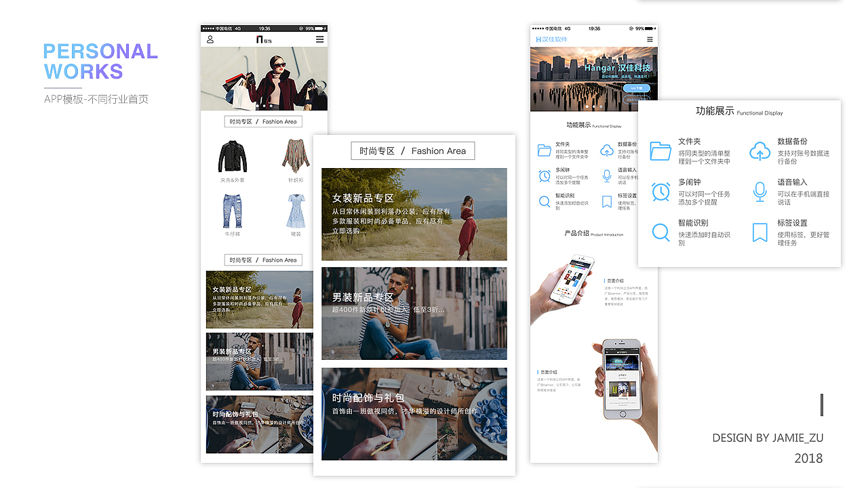This screenshot has width=868, height=488.
Task: Click the 2018 year text
Action: click(809, 459)
